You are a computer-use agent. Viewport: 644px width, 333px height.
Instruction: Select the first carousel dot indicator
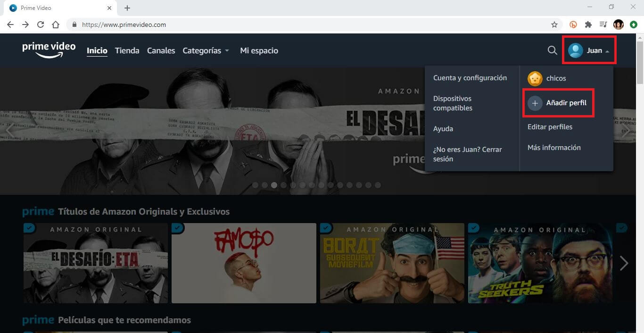click(255, 185)
